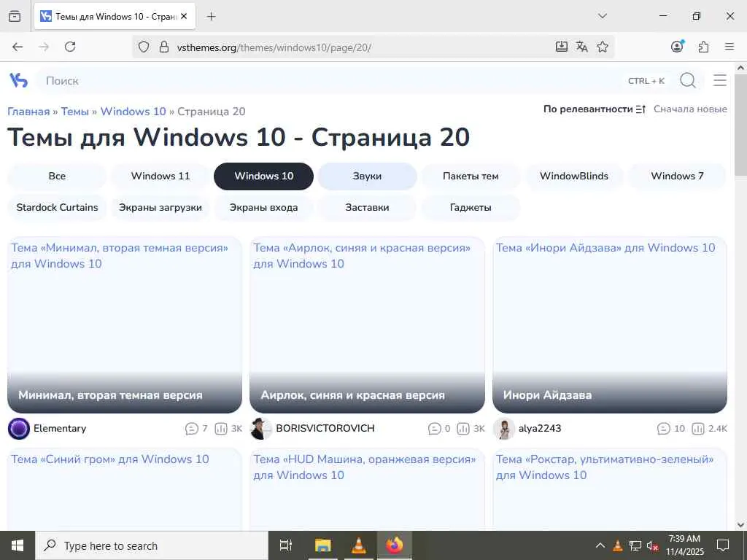The height and width of the screenshot is (560, 747).
Task: Select the Гаджеты category tab
Action: tap(471, 208)
